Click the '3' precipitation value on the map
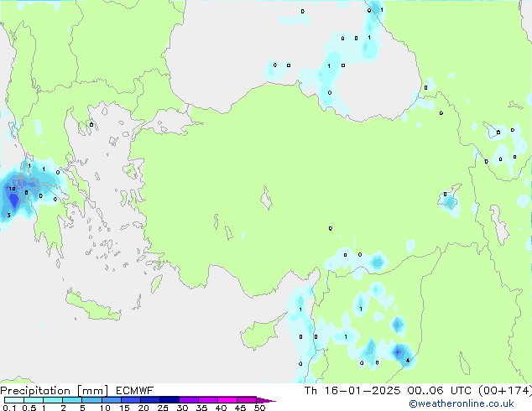This screenshot has height=411, width=532. pos(8,215)
